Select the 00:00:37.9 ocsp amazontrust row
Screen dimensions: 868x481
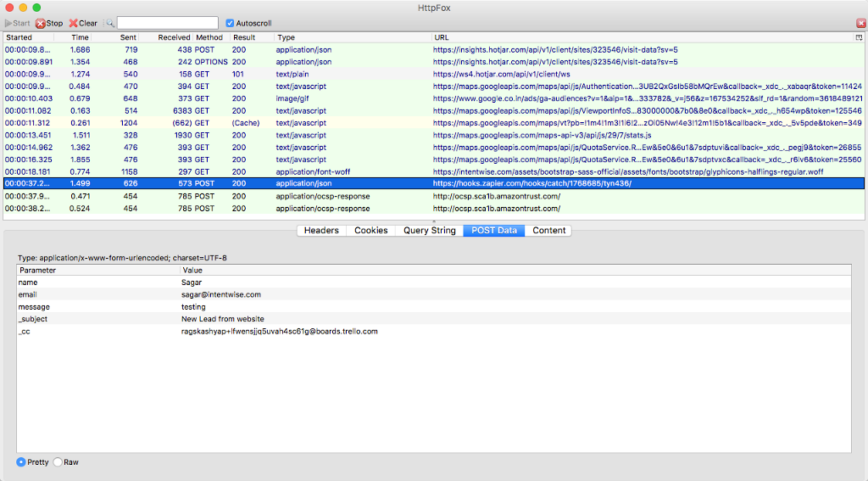pos(434,196)
